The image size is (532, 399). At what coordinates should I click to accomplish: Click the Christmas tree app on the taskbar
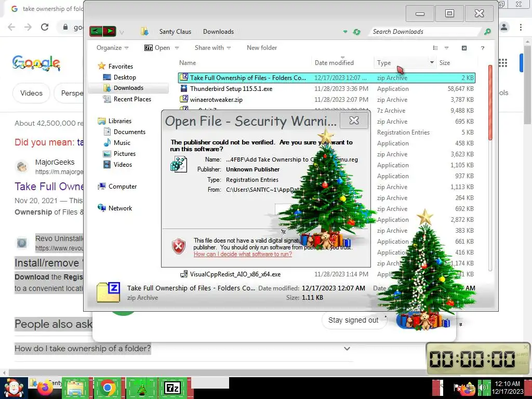pyautogui.click(x=141, y=388)
